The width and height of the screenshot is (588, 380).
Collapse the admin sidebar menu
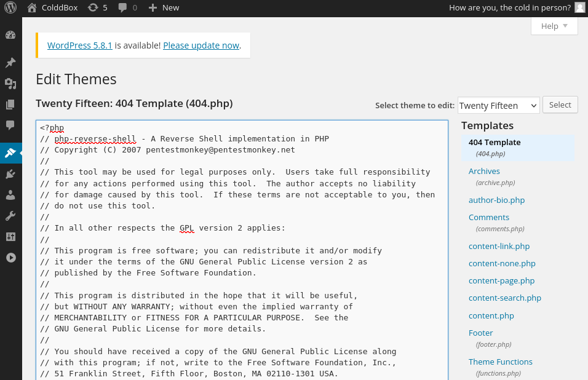pyautogui.click(x=10, y=258)
